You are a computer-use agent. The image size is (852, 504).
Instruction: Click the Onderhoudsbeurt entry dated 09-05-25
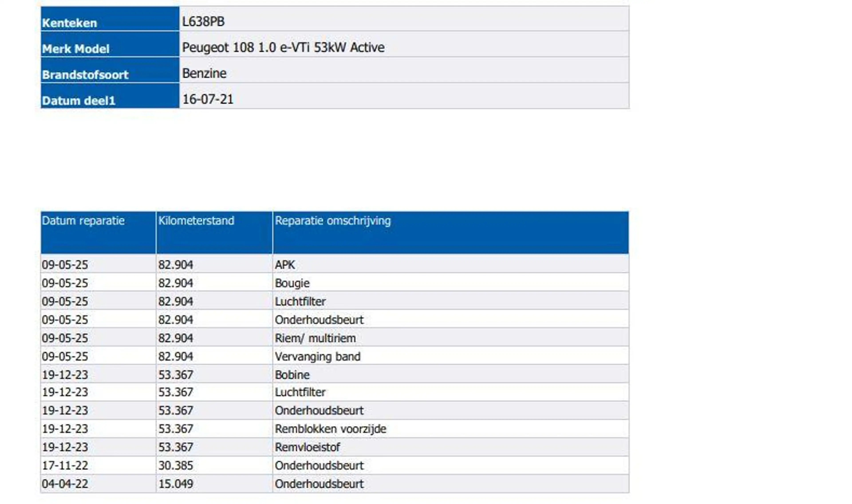[319, 320]
